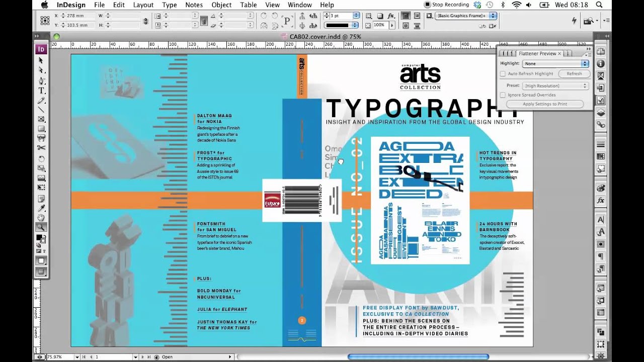Select the Gradient Swatch tool

point(41,178)
